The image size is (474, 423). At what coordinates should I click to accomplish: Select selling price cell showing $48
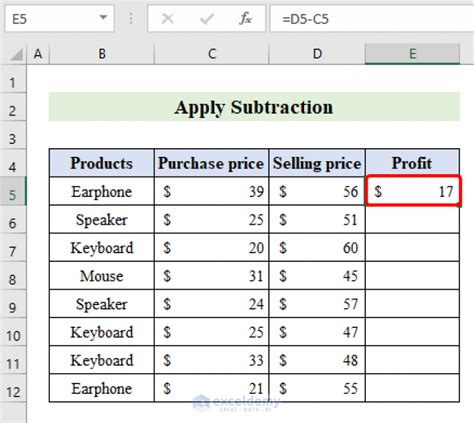(317, 360)
